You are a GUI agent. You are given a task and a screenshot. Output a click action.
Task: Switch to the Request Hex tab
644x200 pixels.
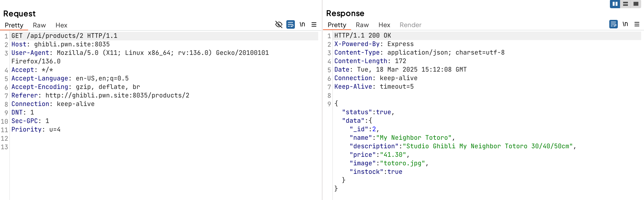point(61,25)
